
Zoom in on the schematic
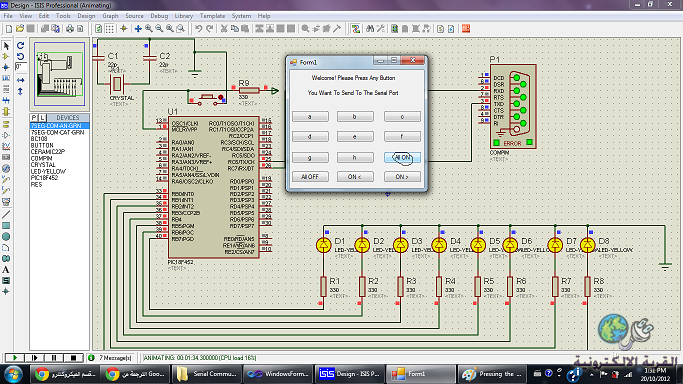[x=149, y=29]
